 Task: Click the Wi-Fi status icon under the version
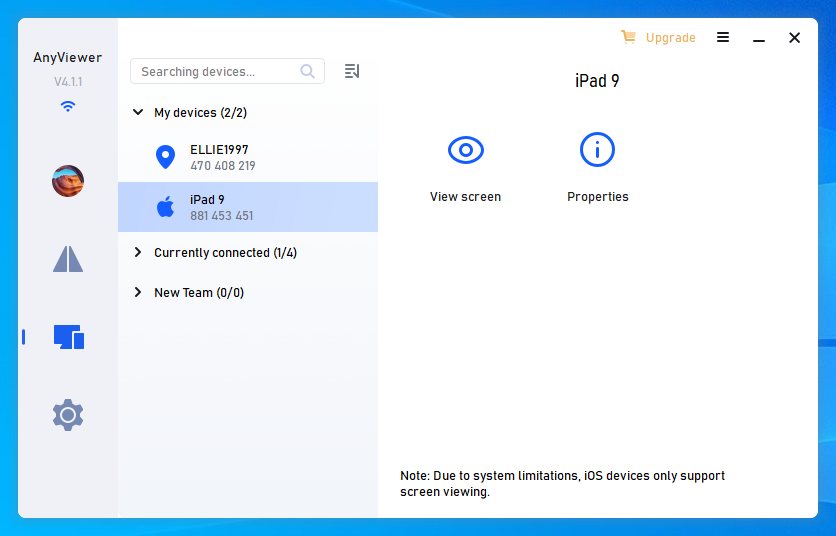[68, 106]
